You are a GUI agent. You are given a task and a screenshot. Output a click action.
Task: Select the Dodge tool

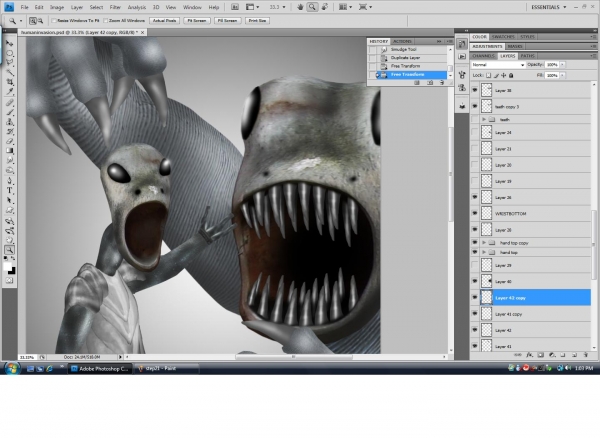coord(10,170)
